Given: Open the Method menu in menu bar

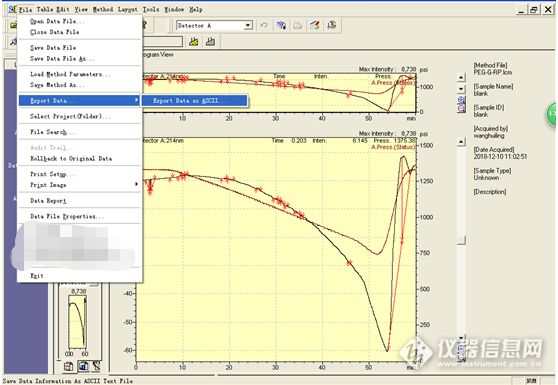Looking at the screenshot, I should point(102,9).
